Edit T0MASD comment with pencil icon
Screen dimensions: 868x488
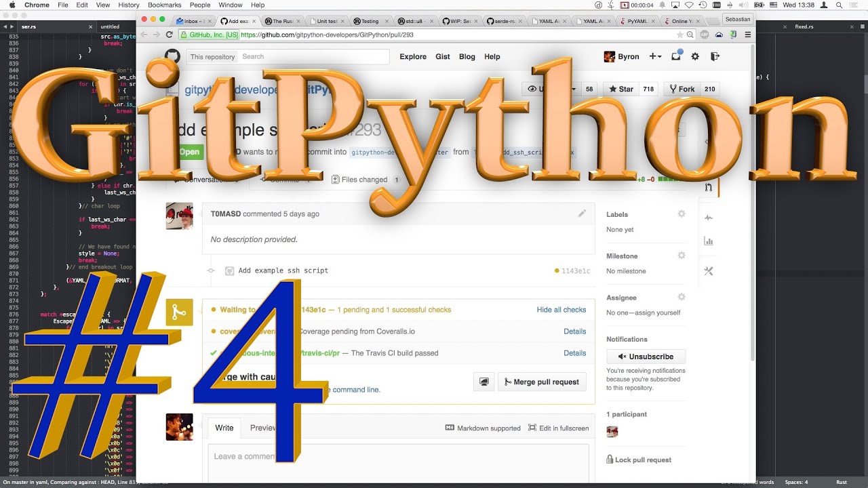click(x=582, y=213)
